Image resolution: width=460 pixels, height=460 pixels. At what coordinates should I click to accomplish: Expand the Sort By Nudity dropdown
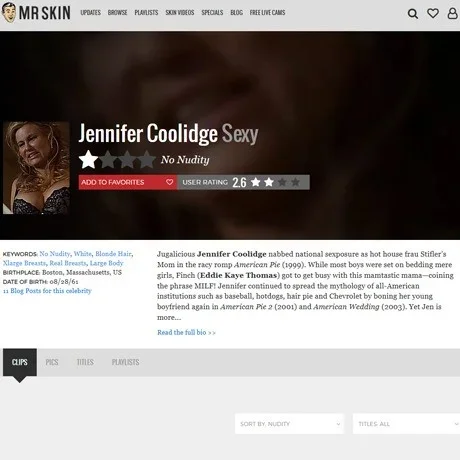coord(289,424)
